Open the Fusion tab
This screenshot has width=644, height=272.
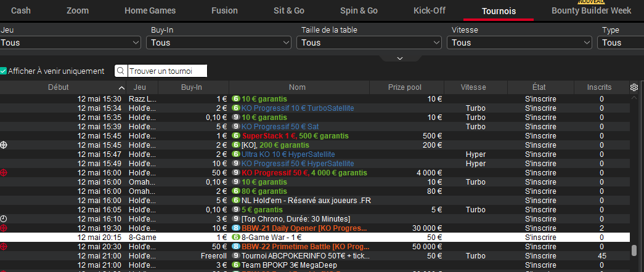(225, 10)
